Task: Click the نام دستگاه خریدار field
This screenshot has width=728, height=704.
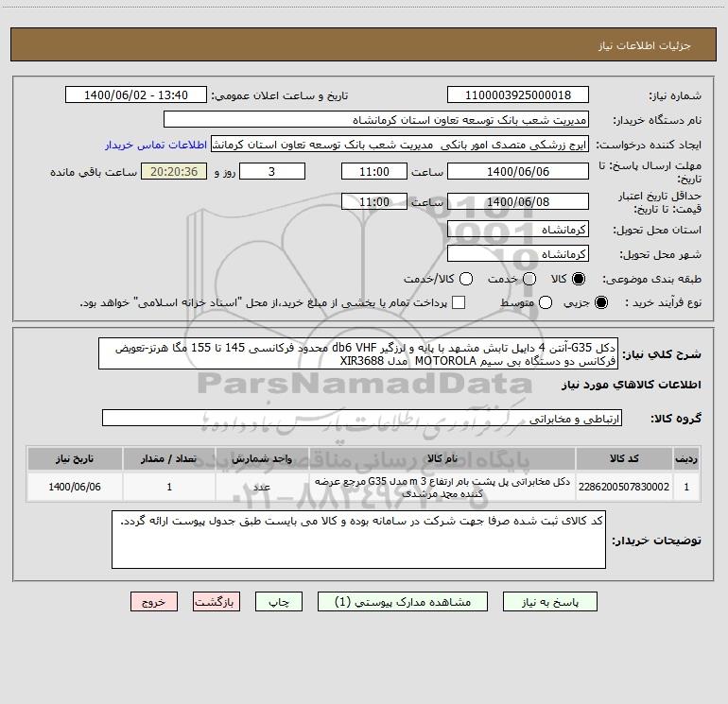Action: (376, 120)
